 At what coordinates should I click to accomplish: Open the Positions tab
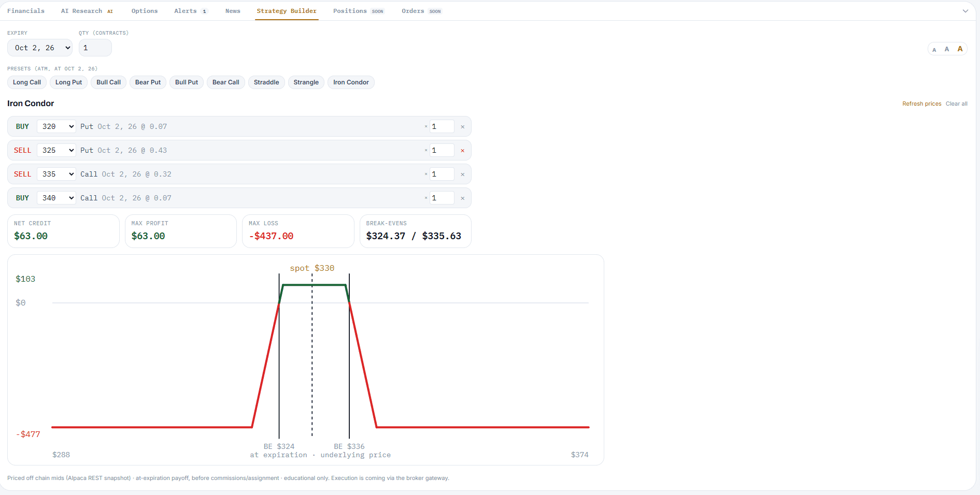(x=358, y=11)
